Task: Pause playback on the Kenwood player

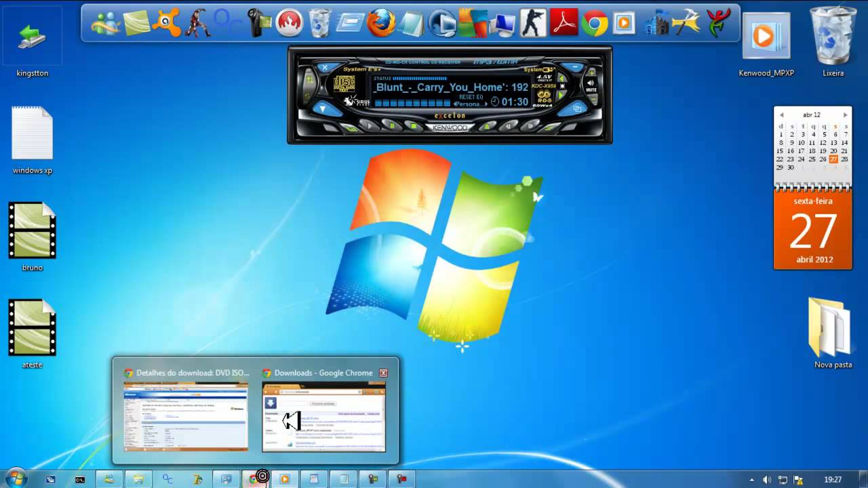Action: point(392,125)
